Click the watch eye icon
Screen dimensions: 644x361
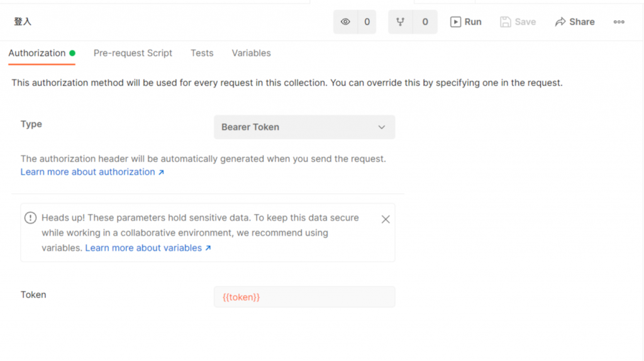345,22
